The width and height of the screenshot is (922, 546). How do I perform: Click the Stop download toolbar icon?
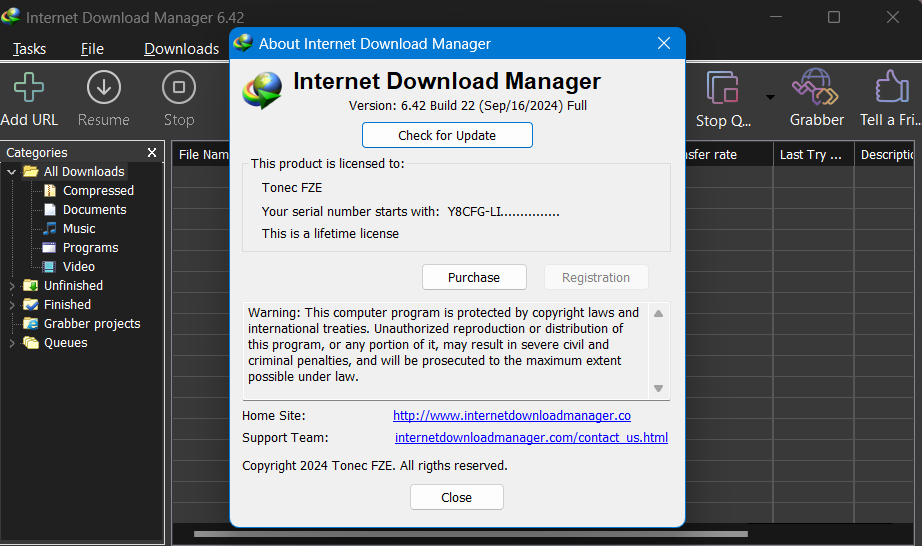tap(179, 88)
